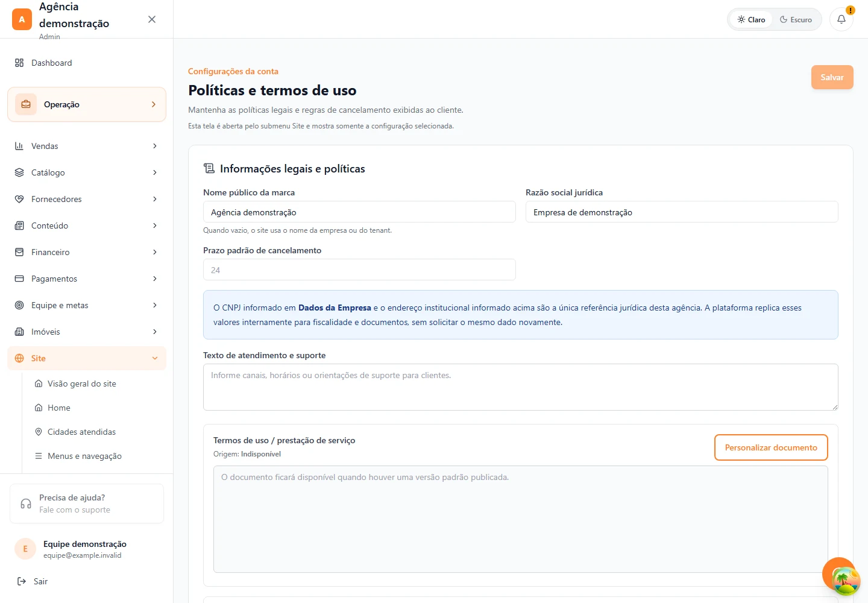868x603 pixels.
Task: Open Precisa de ajuda support card
Action: pos(87,504)
